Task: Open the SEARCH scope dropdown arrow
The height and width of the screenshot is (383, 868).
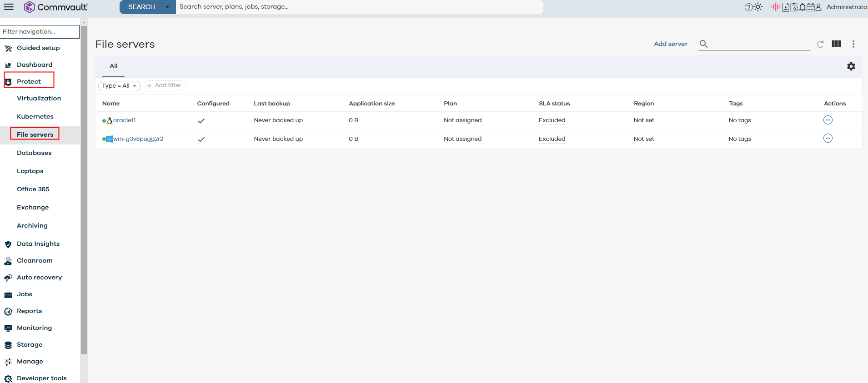Action: (x=167, y=7)
